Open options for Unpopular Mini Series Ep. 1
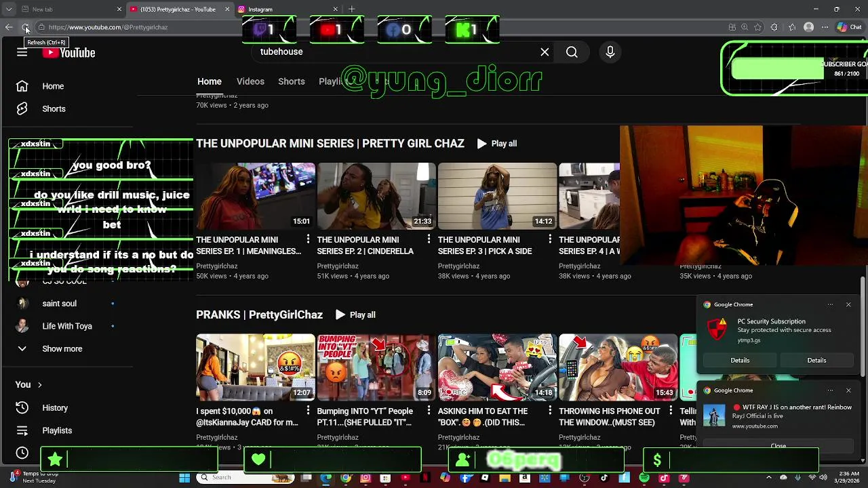The image size is (868, 488). click(308, 239)
